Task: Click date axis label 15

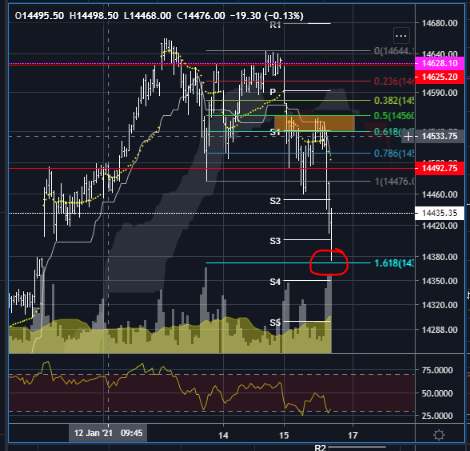Action: (284, 435)
